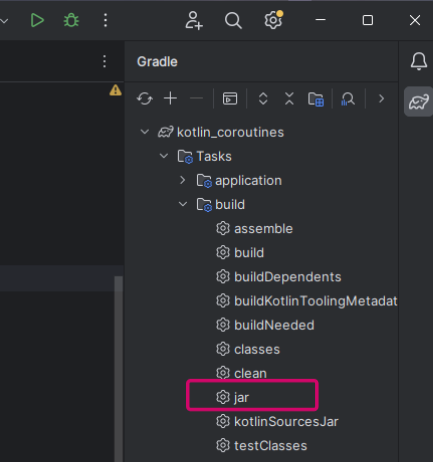Run the project with green play icon
433x462 pixels.
pos(37,20)
